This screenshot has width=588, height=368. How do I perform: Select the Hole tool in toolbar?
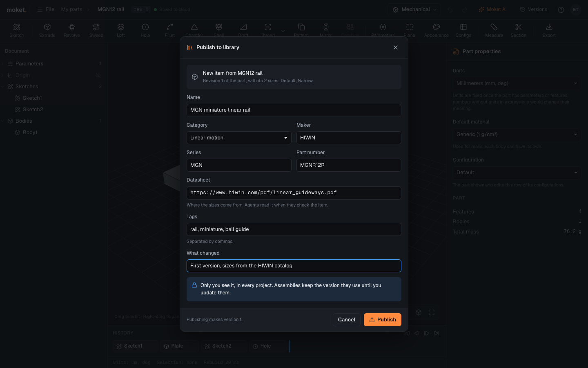coord(145,30)
